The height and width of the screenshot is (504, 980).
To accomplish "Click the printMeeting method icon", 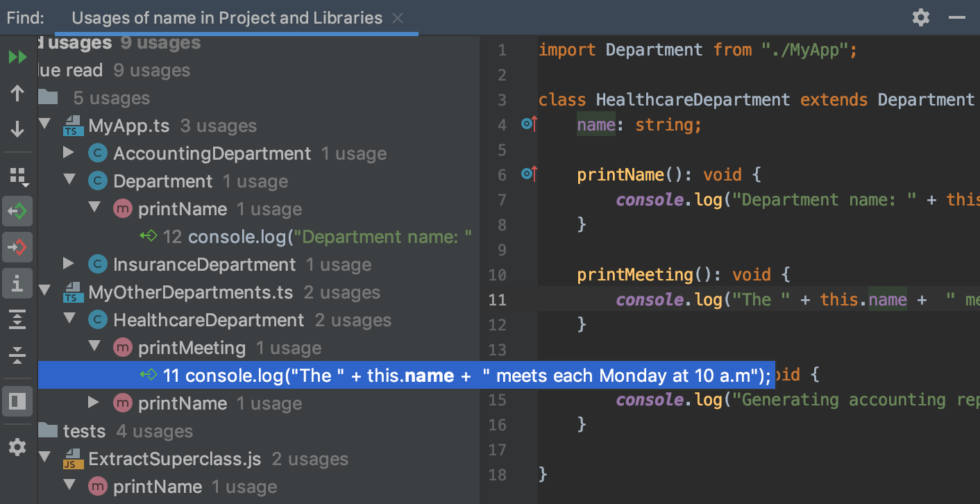I will pos(122,348).
